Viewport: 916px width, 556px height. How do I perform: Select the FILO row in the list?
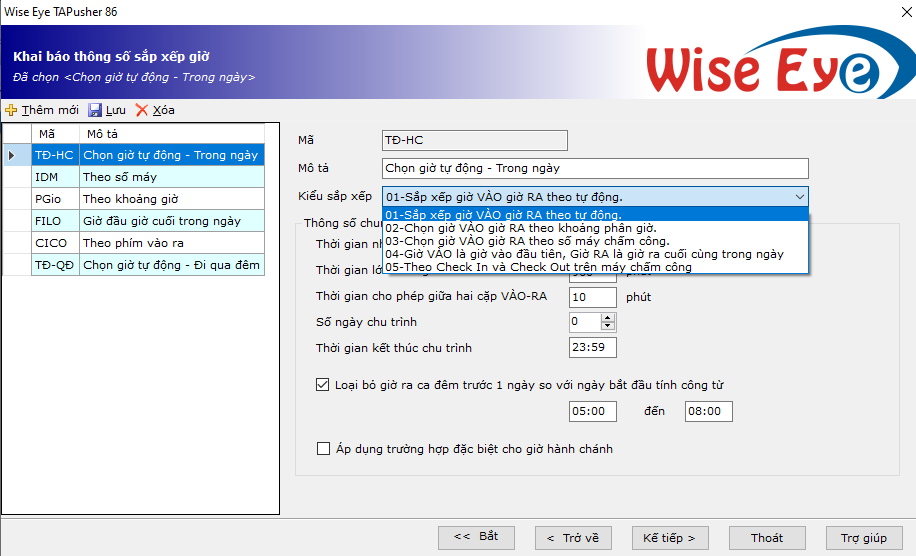coord(147,221)
